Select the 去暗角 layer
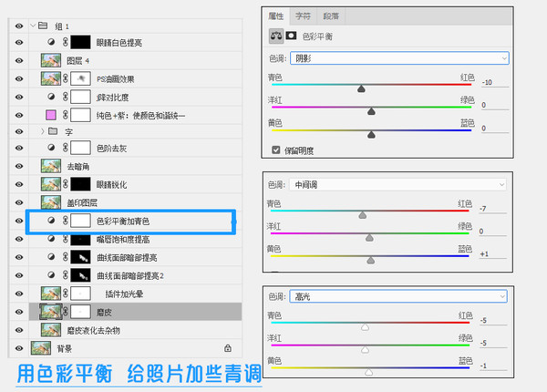This screenshot has width=547, height=392. pos(135,166)
